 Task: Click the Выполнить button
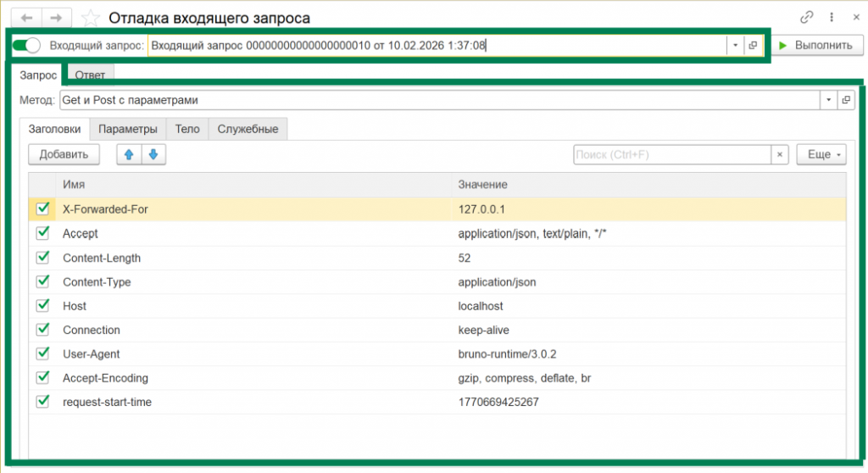coord(816,45)
